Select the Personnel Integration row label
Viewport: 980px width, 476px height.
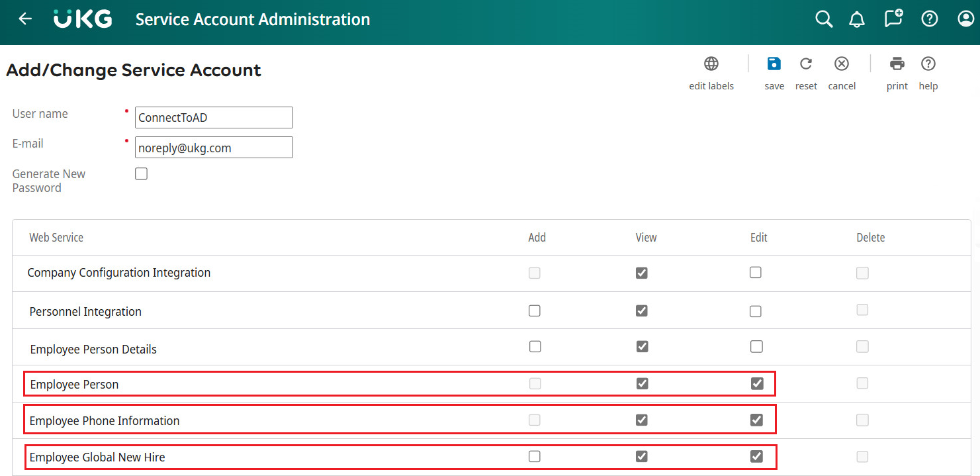click(85, 312)
